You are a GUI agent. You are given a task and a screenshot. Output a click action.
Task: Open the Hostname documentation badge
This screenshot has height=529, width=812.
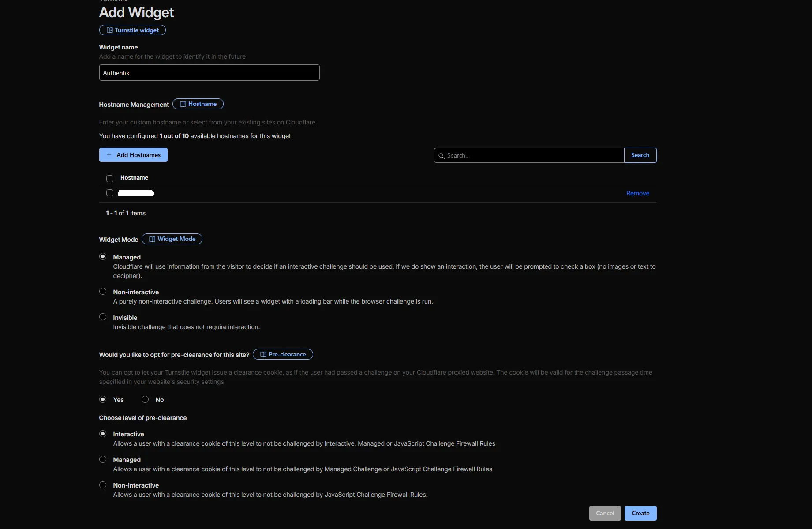[198, 104]
